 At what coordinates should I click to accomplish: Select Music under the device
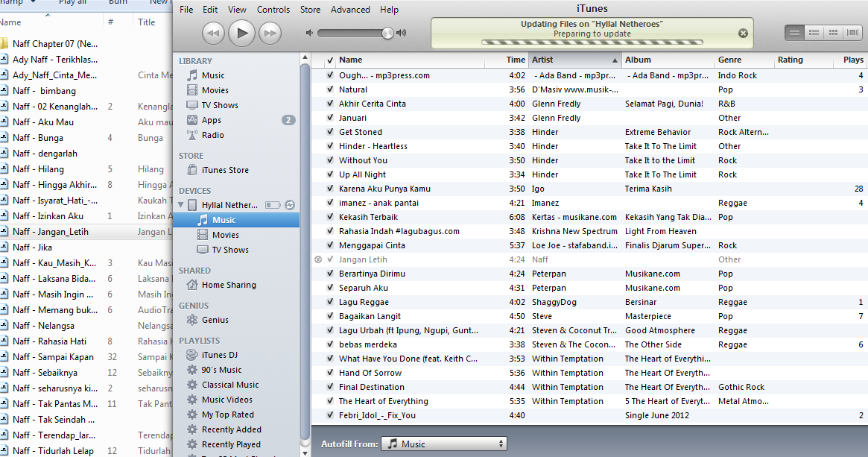pyautogui.click(x=236, y=220)
